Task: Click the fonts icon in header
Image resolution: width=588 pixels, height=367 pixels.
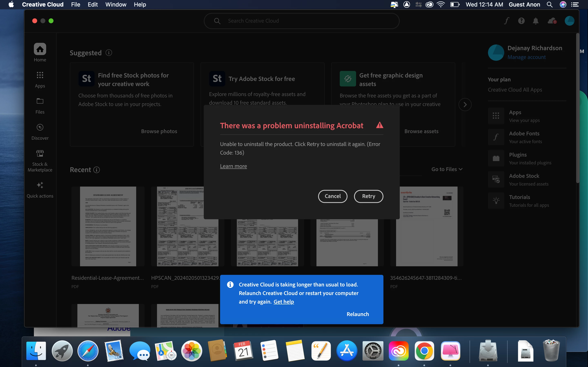Action: pyautogui.click(x=506, y=21)
